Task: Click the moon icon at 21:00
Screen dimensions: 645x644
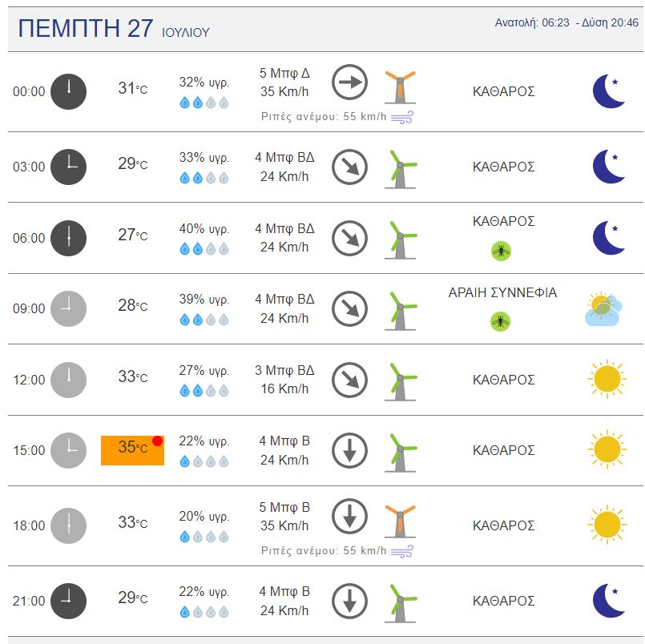Action: [608, 601]
